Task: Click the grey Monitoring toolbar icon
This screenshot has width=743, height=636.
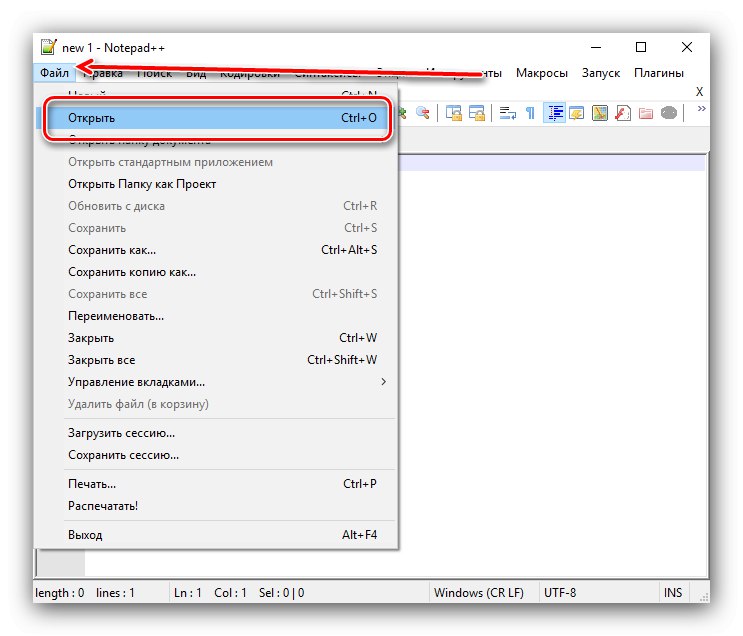Action: [x=669, y=113]
